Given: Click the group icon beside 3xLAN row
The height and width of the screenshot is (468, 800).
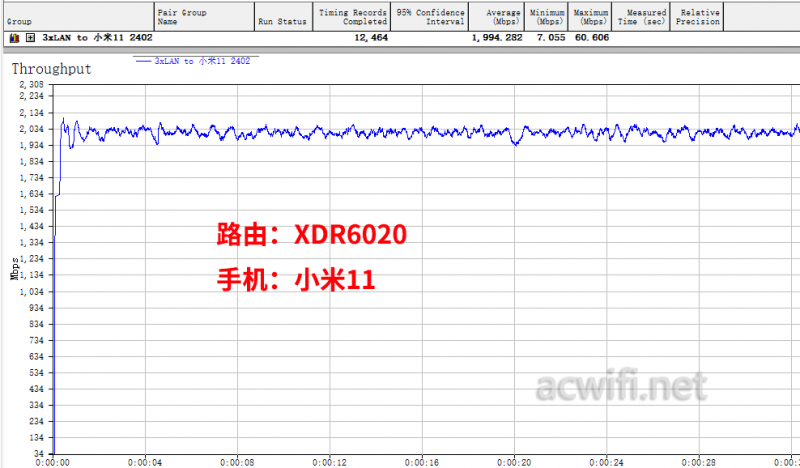Looking at the screenshot, I should [x=15, y=38].
